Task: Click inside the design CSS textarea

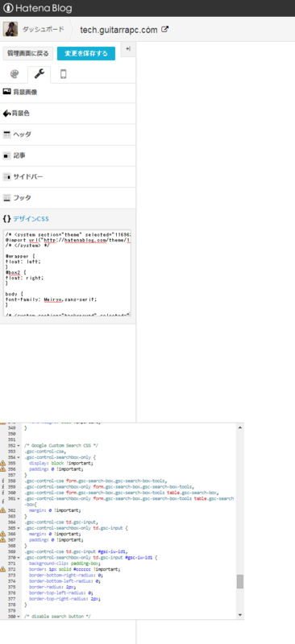Action: click(x=67, y=273)
